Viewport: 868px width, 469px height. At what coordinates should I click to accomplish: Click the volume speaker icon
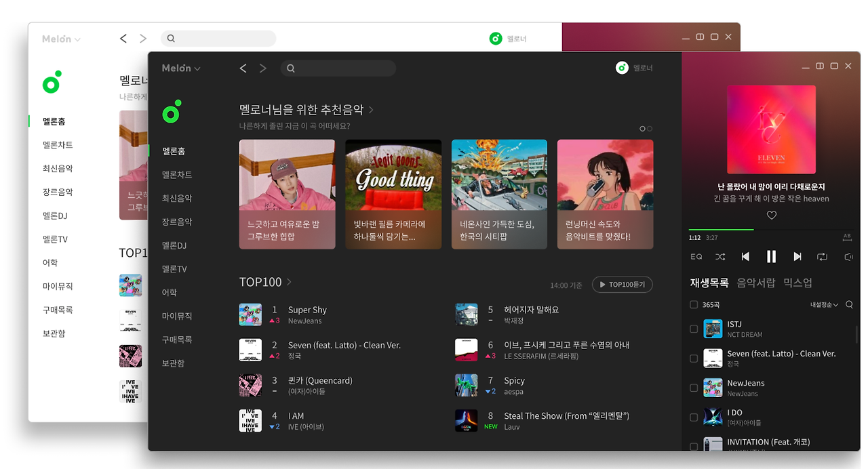click(848, 257)
